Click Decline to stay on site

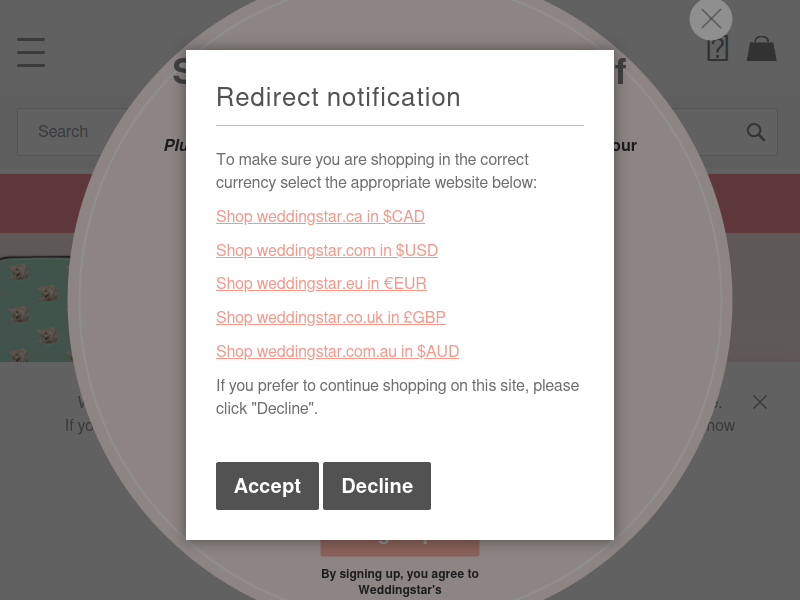point(377,486)
